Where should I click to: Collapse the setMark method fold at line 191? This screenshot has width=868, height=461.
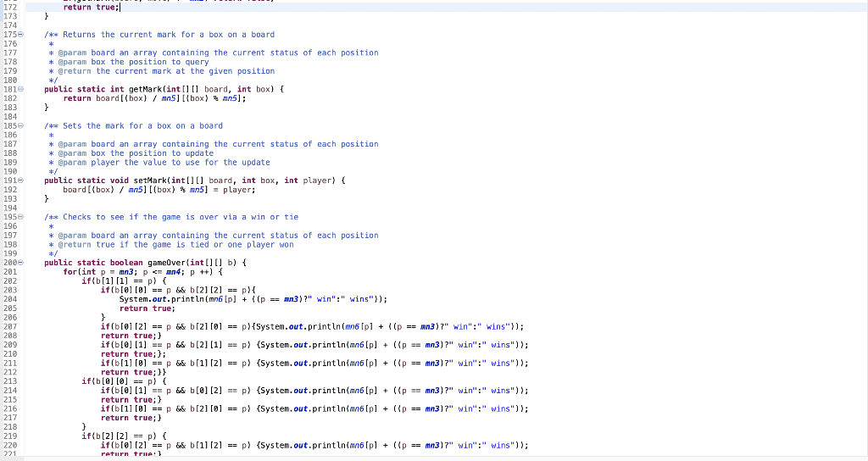(x=21, y=181)
